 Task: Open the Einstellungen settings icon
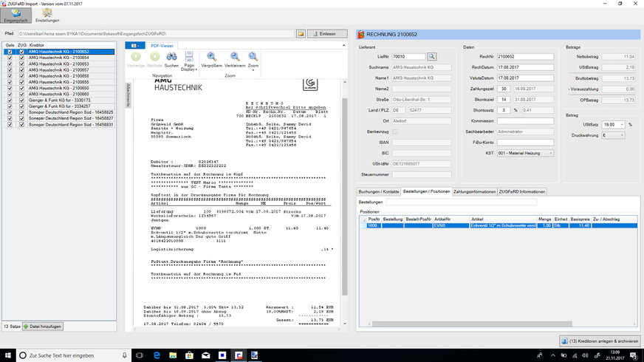tap(47, 14)
